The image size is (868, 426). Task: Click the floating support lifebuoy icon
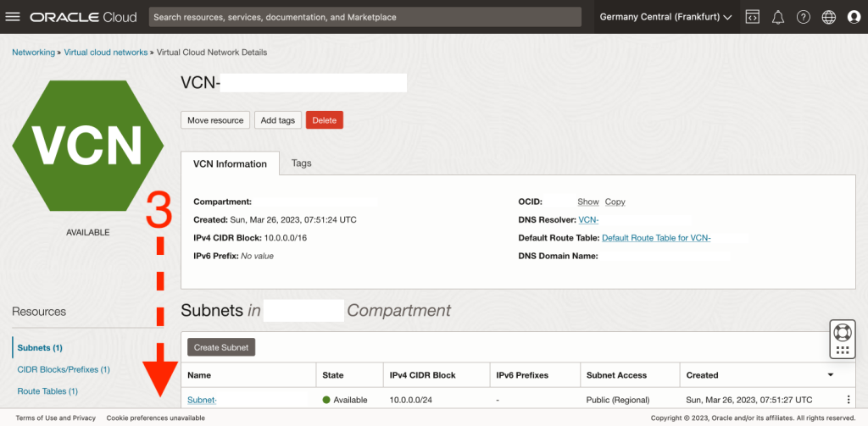tap(842, 331)
